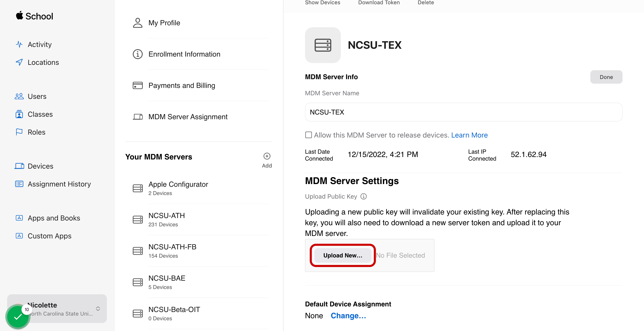
Task: Click the MDM Server Assignment device icon
Action: pos(138,117)
